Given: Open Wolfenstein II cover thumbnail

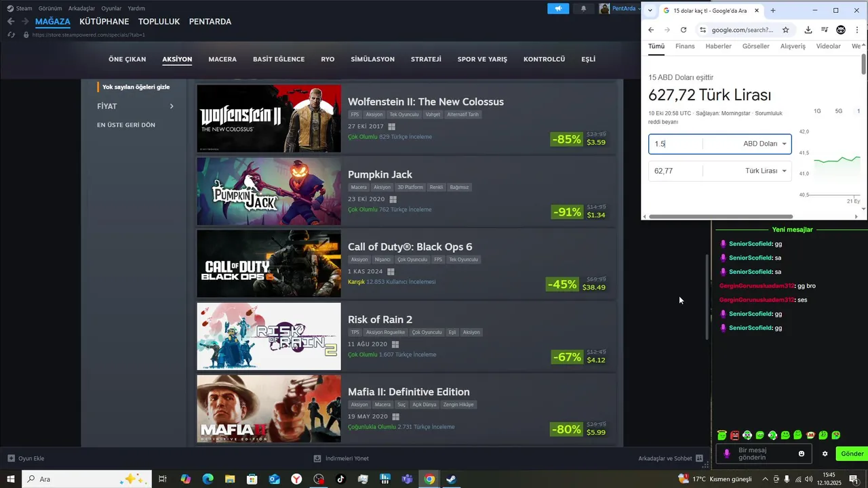Looking at the screenshot, I should coord(269,119).
